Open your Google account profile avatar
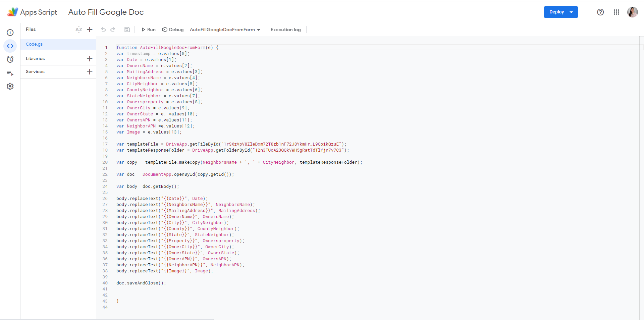Screen dimensions: 644x320 (x=633, y=12)
